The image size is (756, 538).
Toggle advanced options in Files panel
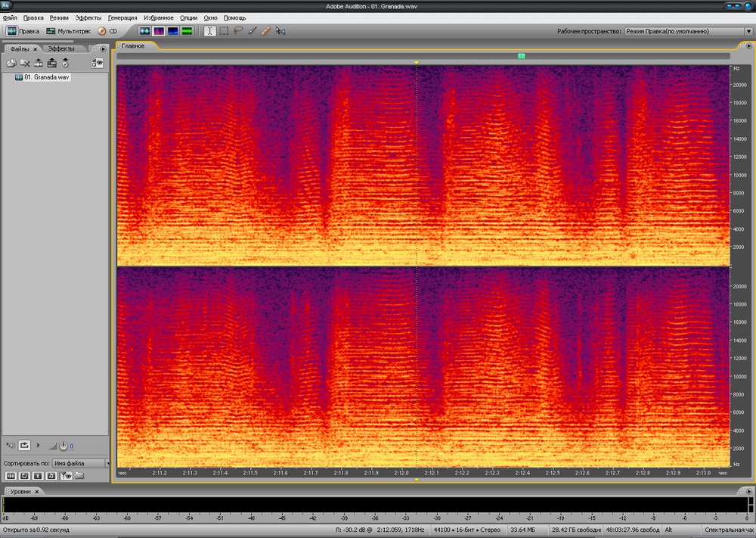[98, 64]
